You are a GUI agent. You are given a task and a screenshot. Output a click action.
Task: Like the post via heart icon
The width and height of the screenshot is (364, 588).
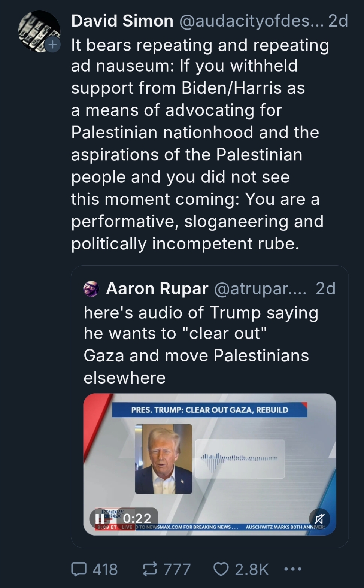click(x=221, y=569)
